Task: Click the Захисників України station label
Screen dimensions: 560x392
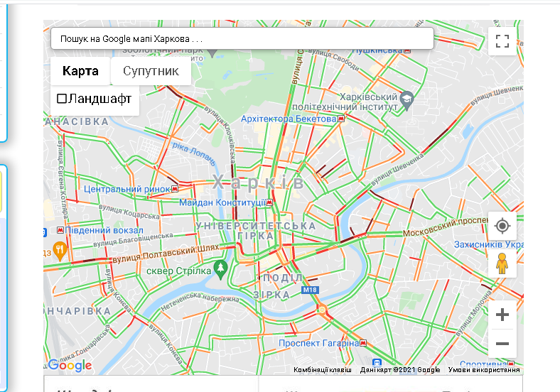Action: (x=488, y=244)
